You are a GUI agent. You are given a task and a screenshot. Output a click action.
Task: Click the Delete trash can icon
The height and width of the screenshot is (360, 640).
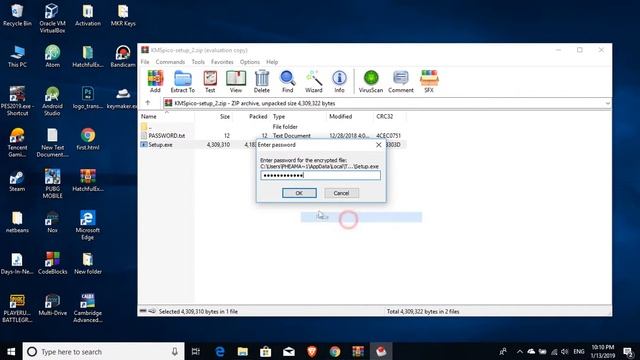click(262, 81)
